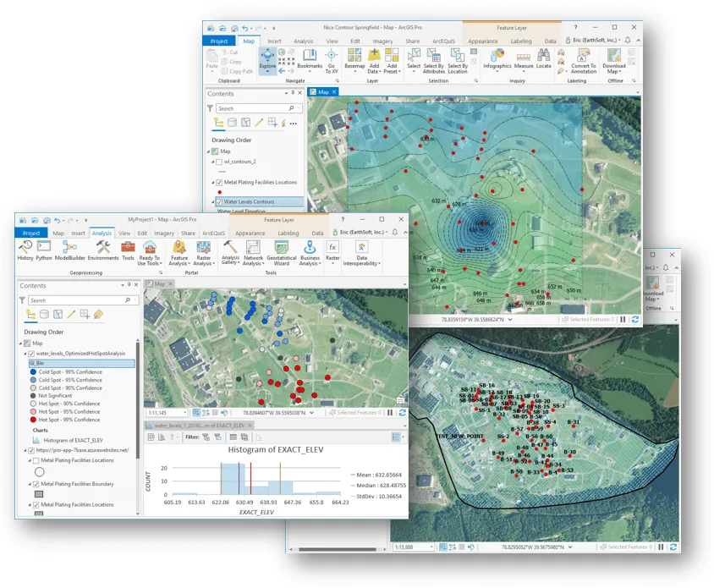Uncheck Water Levels Contours in Springfield Contents

pyautogui.click(x=219, y=201)
